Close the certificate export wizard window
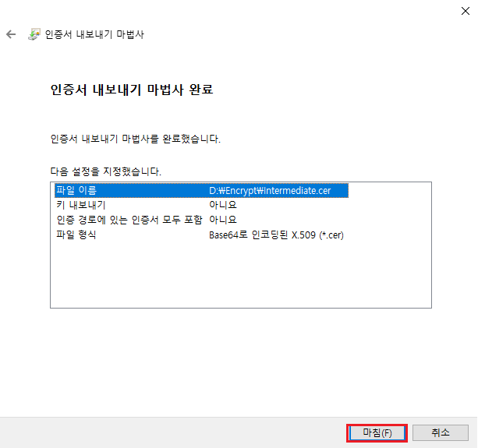Screen dimensions: 478x448 click(x=466, y=11)
